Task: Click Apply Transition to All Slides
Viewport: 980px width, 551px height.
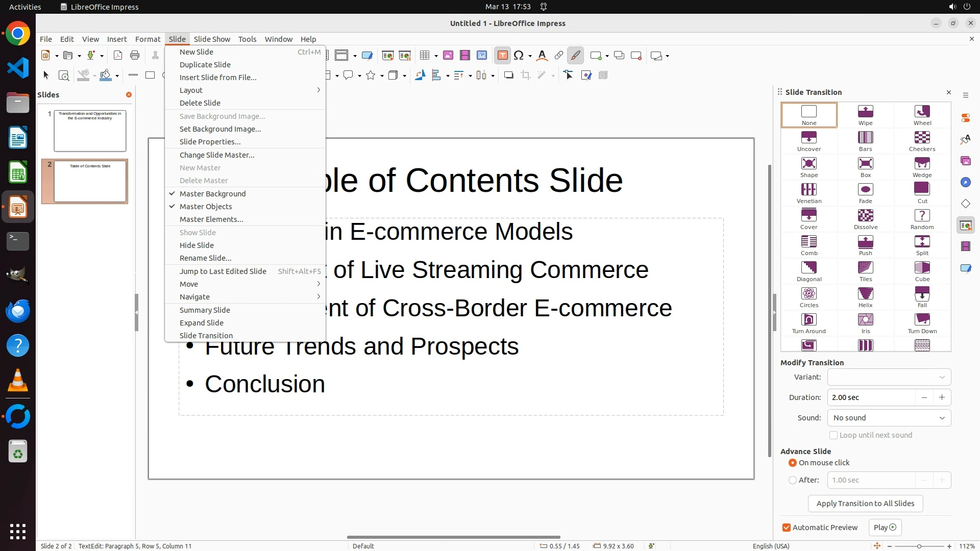Action: [x=865, y=504]
